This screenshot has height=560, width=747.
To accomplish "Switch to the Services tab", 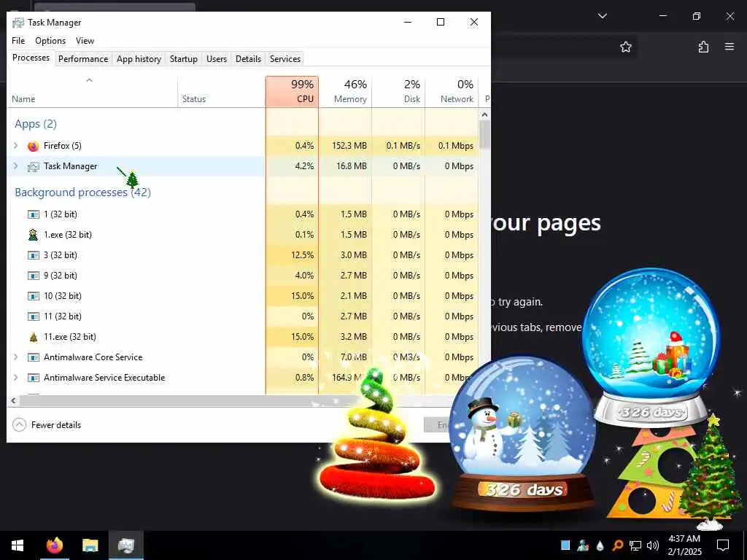I will tap(285, 59).
